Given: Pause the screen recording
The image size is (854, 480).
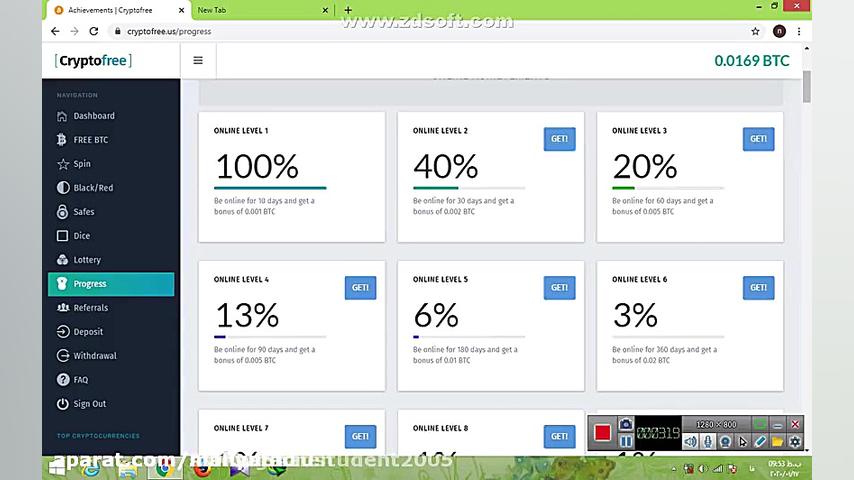Looking at the screenshot, I should [626, 441].
